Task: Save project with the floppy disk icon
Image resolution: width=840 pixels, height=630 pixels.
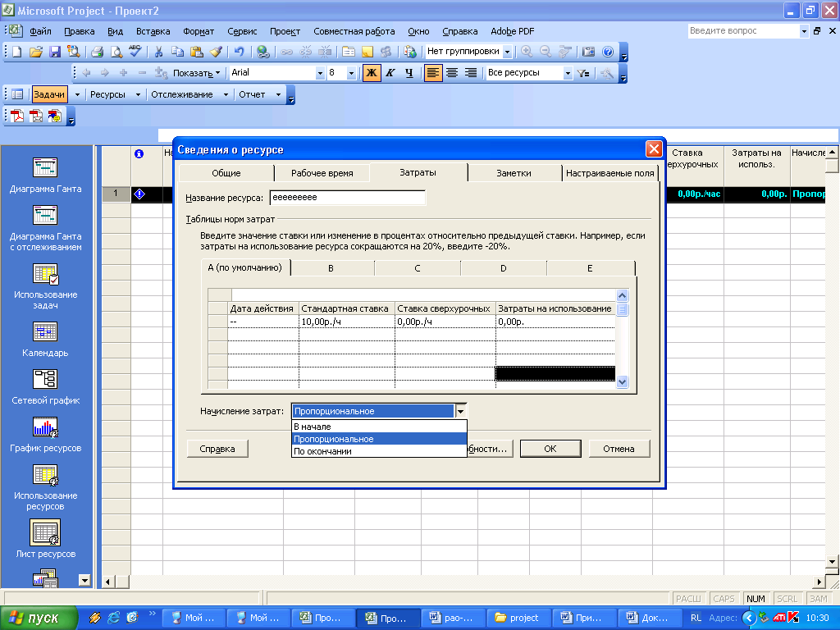Action: pos(55,52)
